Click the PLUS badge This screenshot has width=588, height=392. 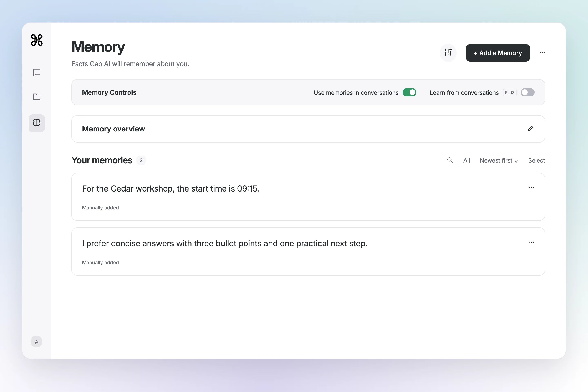510,92
